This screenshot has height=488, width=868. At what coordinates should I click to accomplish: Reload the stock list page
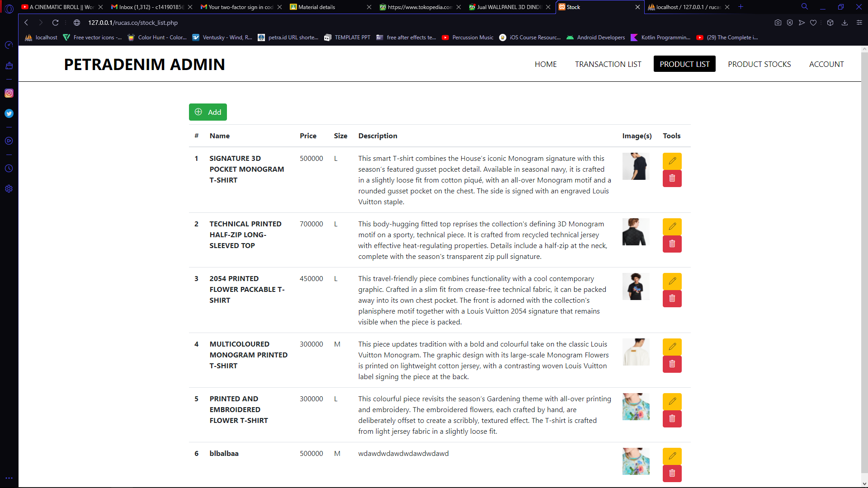pos(55,23)
